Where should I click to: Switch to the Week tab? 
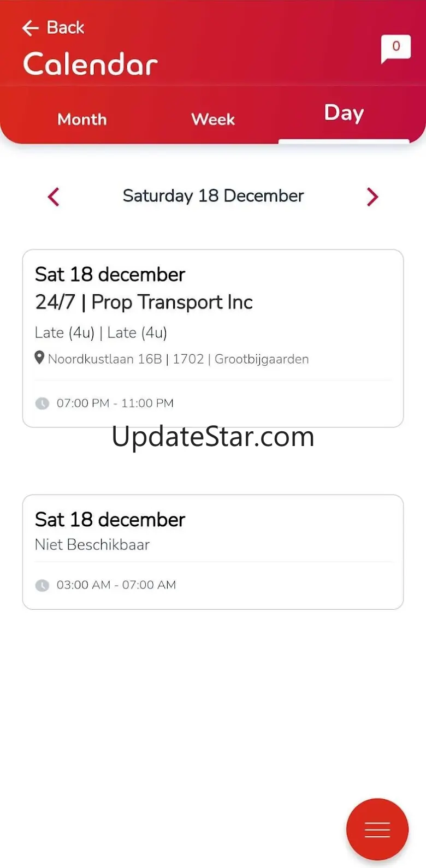(x=213, y=120)
